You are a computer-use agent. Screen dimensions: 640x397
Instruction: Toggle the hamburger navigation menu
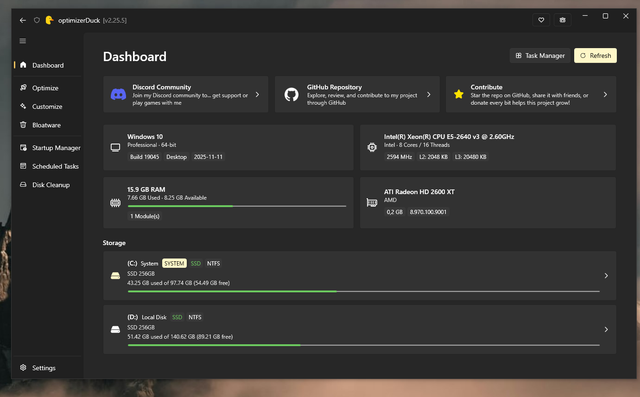23,41
